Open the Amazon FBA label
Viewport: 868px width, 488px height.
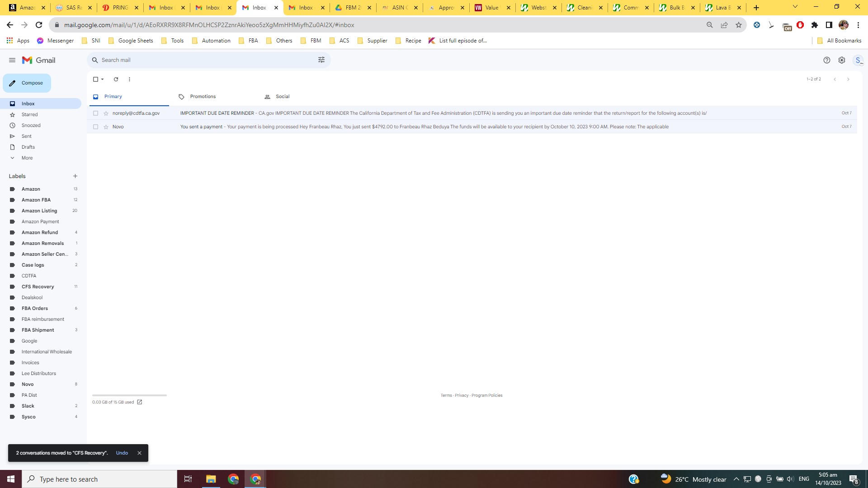pyautogui.click(x=36, y=200)
